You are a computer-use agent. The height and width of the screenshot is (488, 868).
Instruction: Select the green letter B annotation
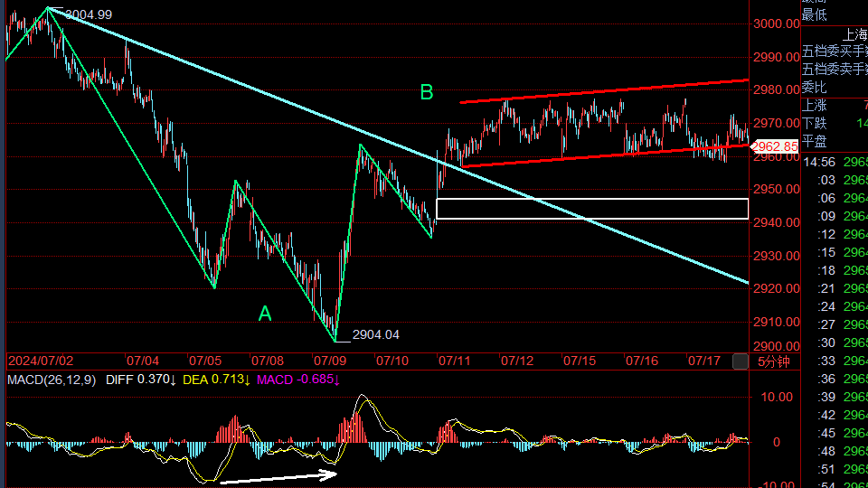pyautogui.click(x=427, y=92)
